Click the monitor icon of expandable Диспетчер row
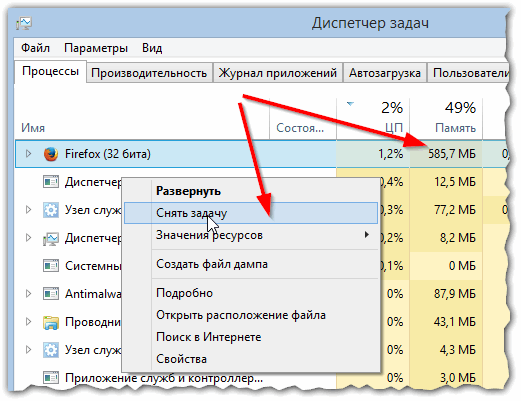Image resolution: width=521 pixels, height=401 pixels. point(51,238)
